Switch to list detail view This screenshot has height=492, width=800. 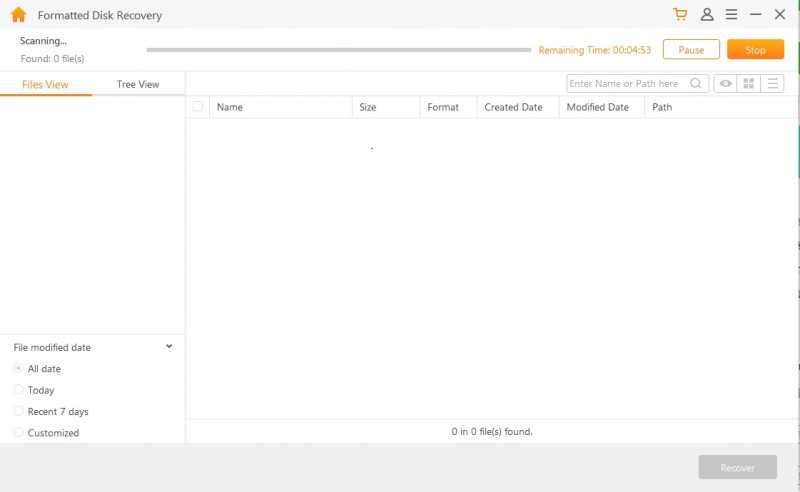click(772, 84)
